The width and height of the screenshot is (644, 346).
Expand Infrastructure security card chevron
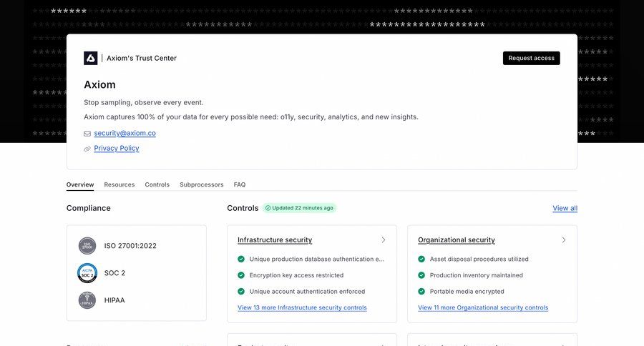pyautogui.click(x=384, y=239)
